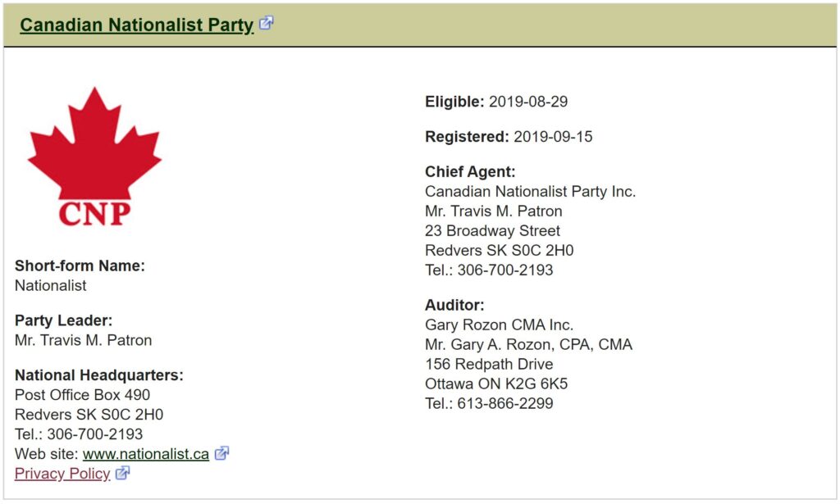Click external-link icon beside Privacy Policy
The image size is (840, 504).
point(123,473)
